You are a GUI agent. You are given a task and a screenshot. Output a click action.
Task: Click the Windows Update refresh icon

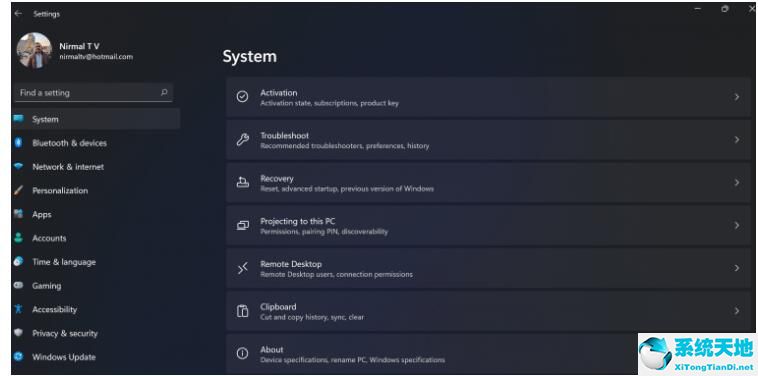tap(18, 357)
